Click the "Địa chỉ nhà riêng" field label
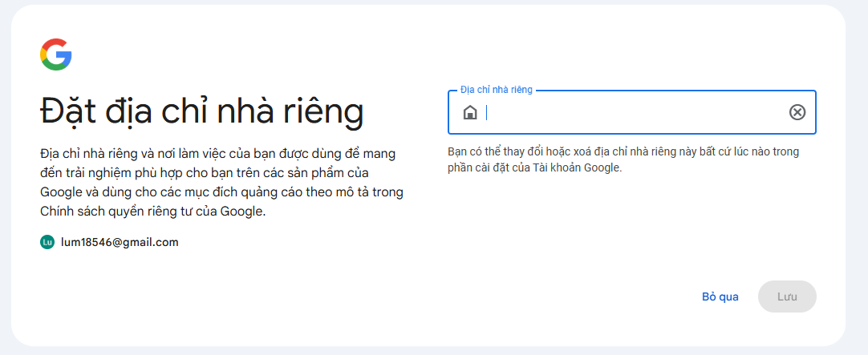Screen dimensions: 868x355 tap(496, 90)
